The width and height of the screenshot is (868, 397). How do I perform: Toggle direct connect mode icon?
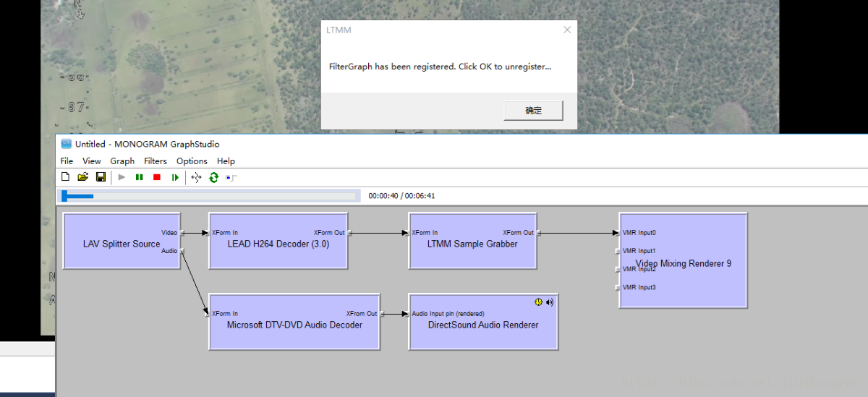[196, 177]
